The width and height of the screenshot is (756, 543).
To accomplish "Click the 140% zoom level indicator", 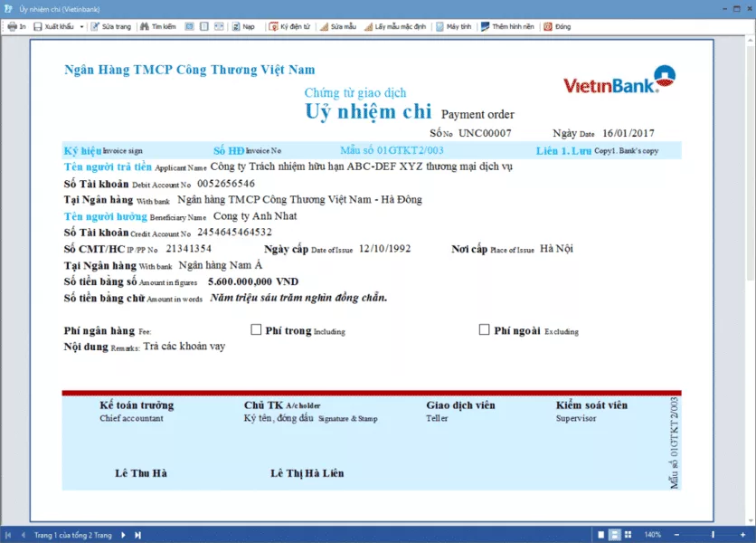I will pyautogui.click(x=653, y=535).
